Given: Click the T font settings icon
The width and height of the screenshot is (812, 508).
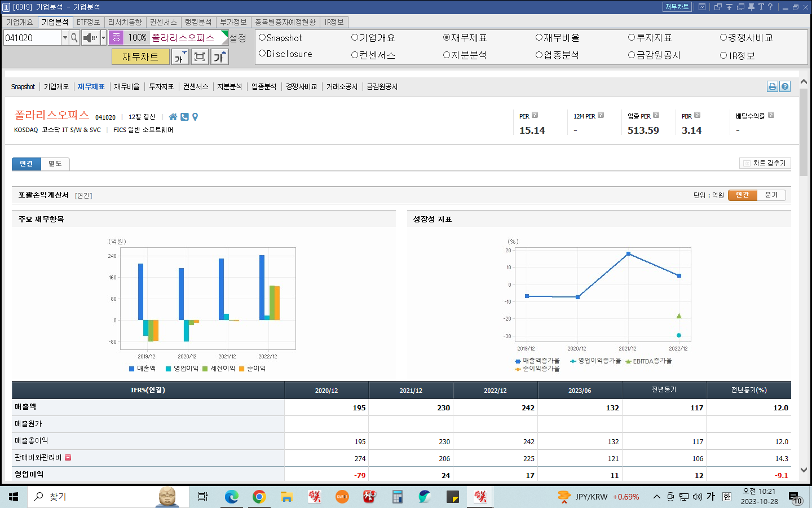Looking at the screenshot, I should coord(761,7).
